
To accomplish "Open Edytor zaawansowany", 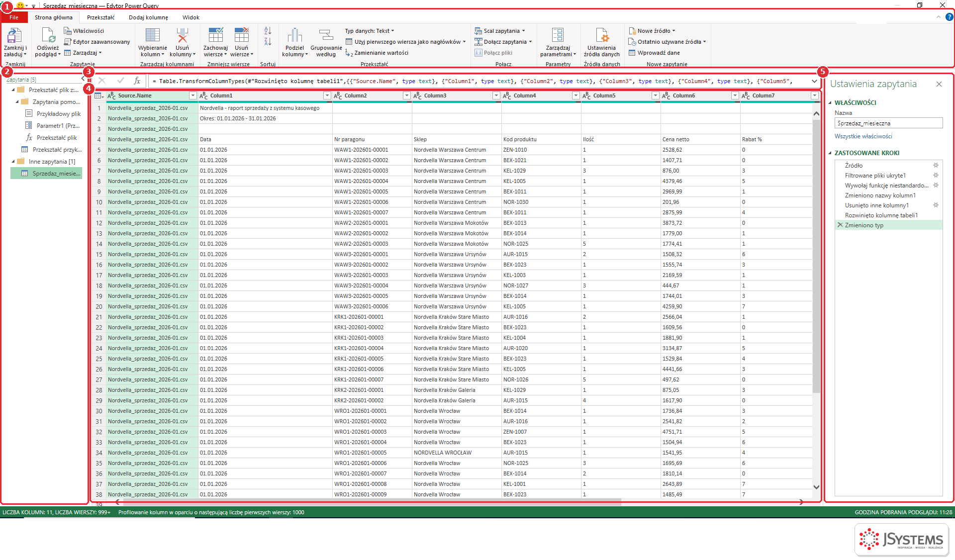I will (x=97, y=42).
